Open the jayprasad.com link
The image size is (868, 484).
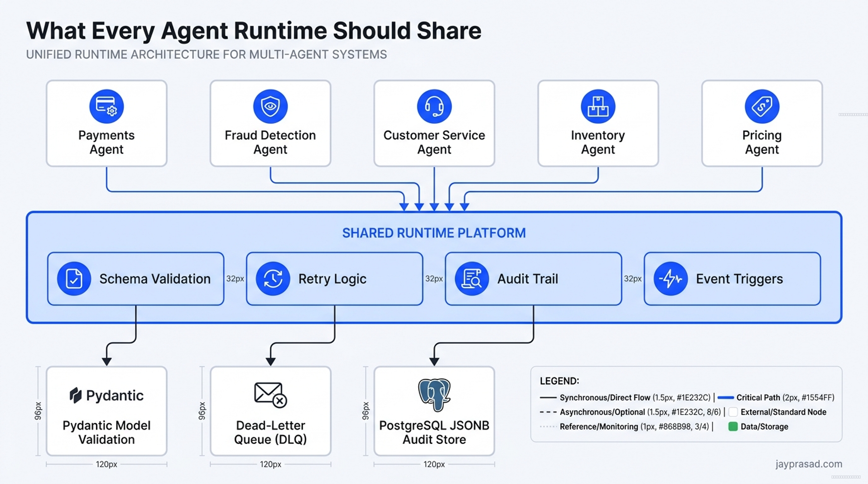[x=809, y=464]
